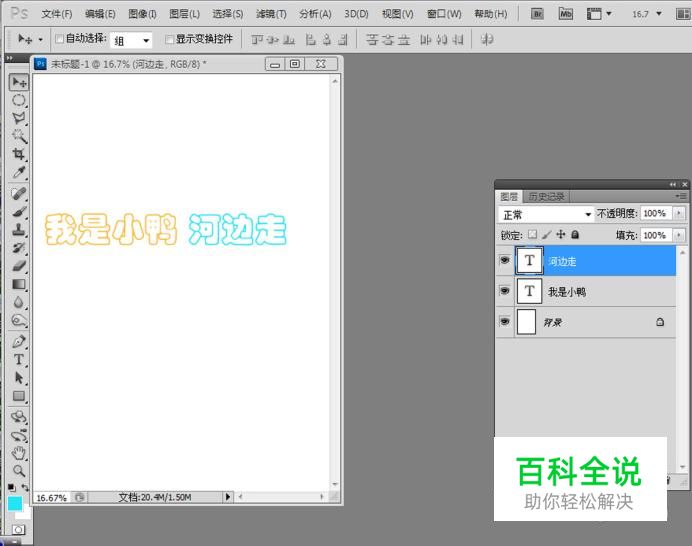Open the 编辑(E) menu
The width and height of the screenshot is (692, 546).
pyautogui.click(x=100, y=14)
